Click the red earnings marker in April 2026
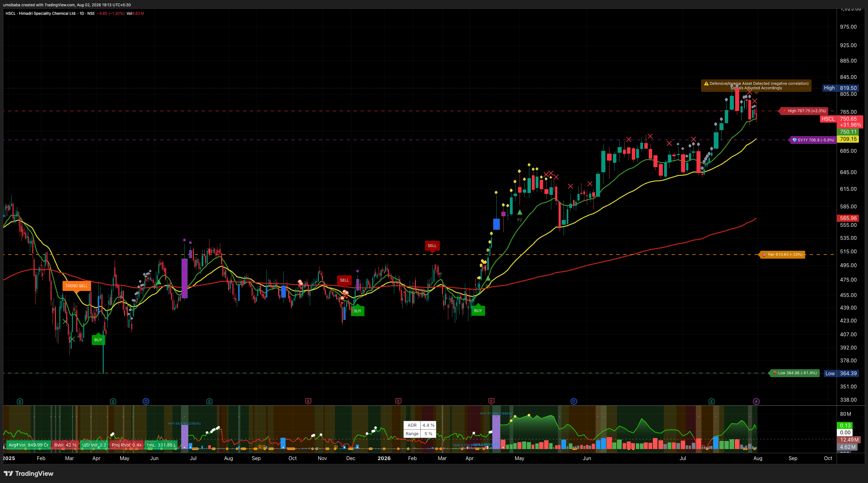Image resolution: width=868 pixels, height=483 pixels. click(491, 401)
